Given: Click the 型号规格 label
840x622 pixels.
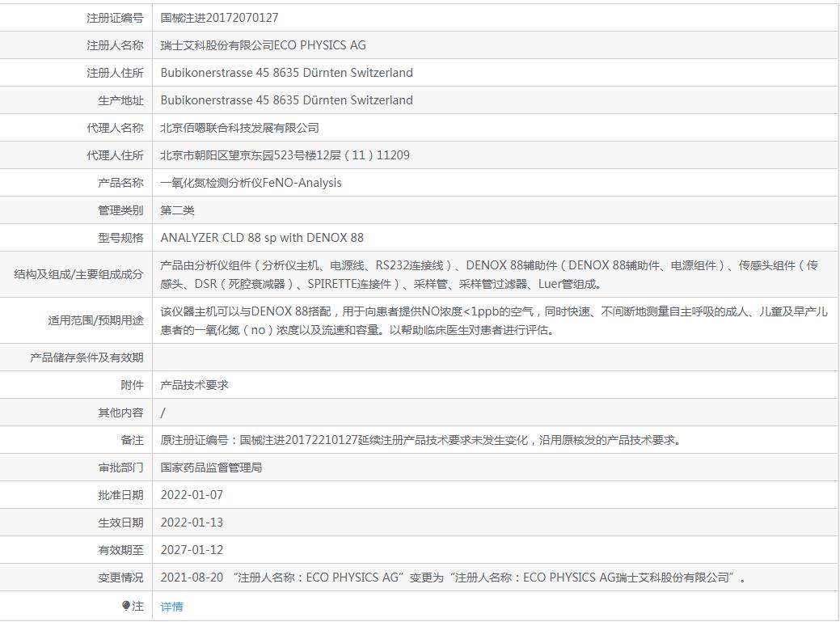Looking at the screenshot, I should pyautogui.click(x=120, y=237).
